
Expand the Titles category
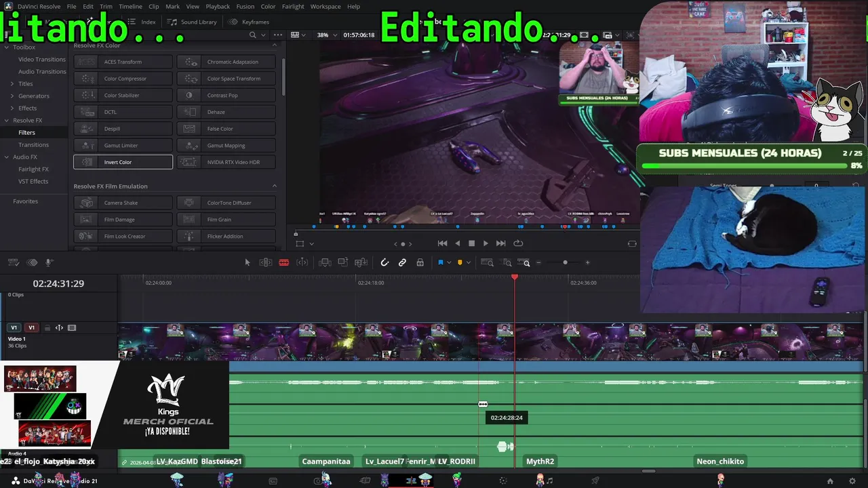pos(12,84)
